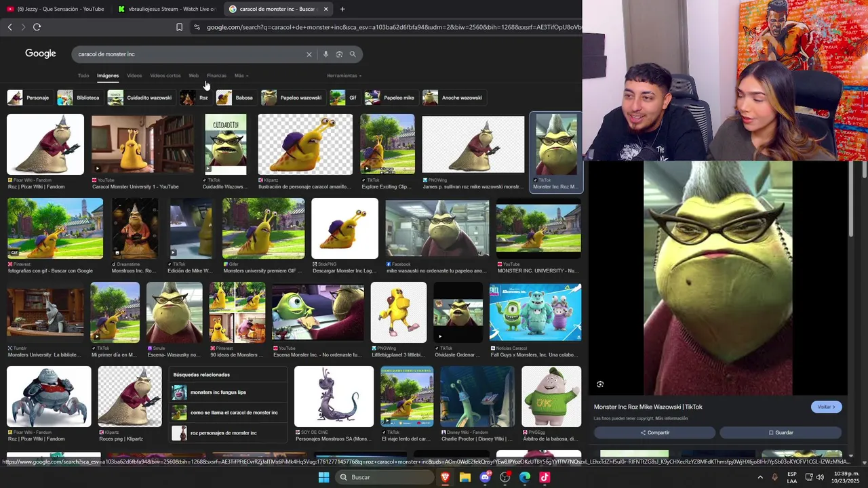Select the Finanzas search tab

216,76
